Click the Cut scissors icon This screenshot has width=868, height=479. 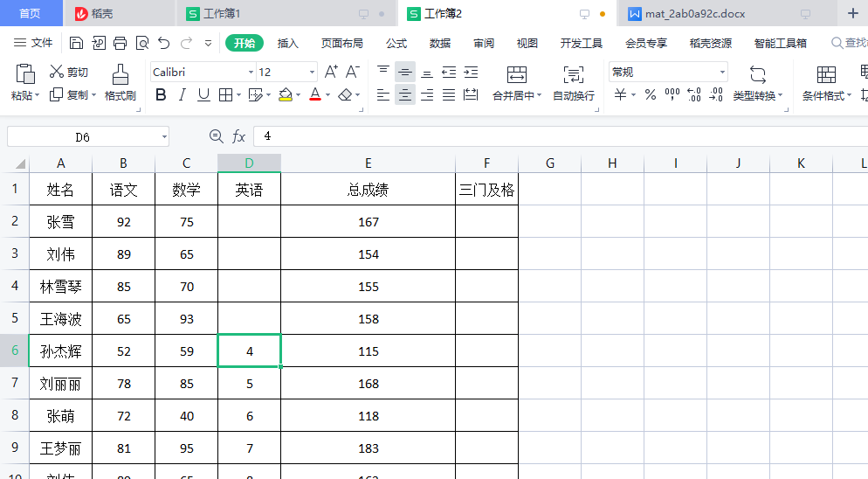tap(57, 72)
